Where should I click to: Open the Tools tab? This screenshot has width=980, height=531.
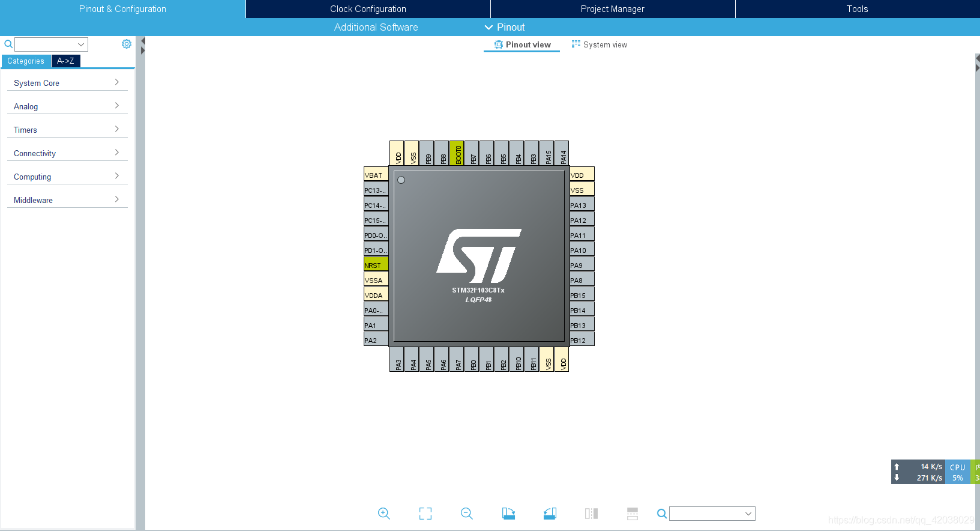[858, 9]
